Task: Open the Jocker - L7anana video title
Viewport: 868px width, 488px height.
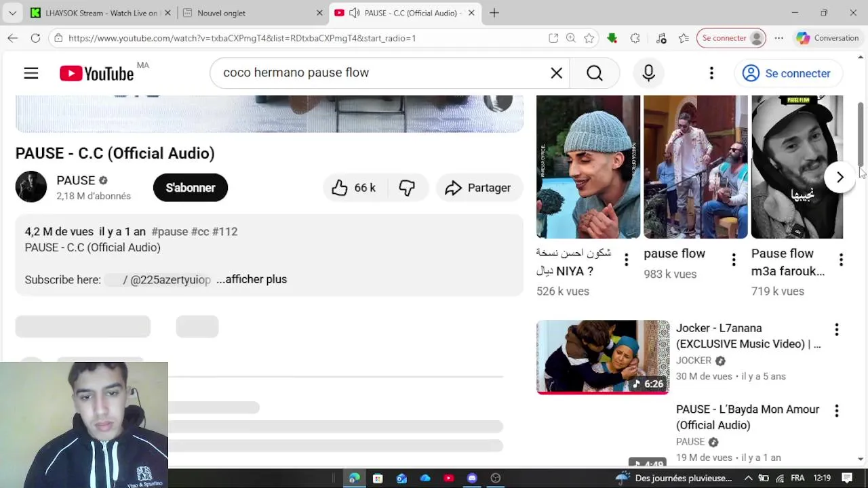Action: pos(749,336)
